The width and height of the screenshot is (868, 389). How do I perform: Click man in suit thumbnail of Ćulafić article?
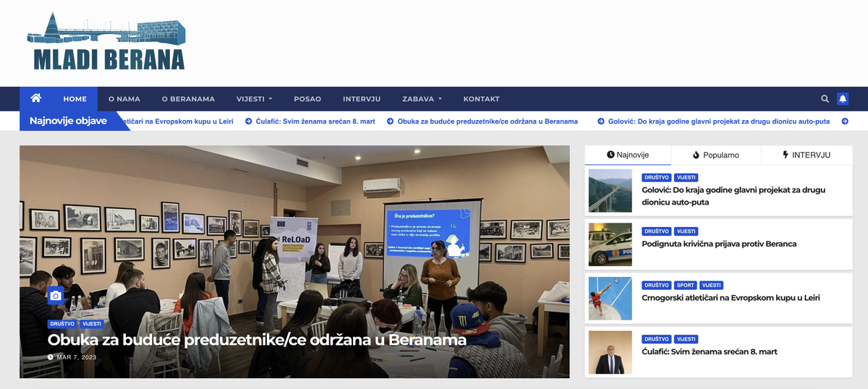(x=610, y=352)
